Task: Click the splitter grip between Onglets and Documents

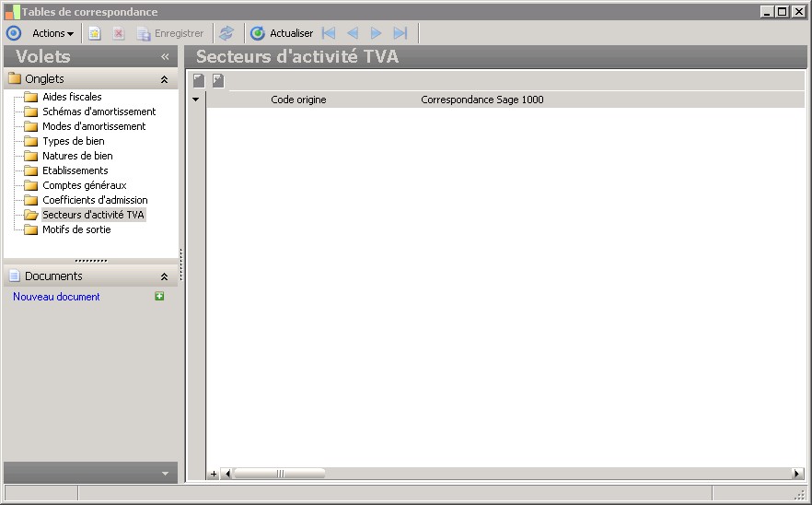Action: coord(91,261)
